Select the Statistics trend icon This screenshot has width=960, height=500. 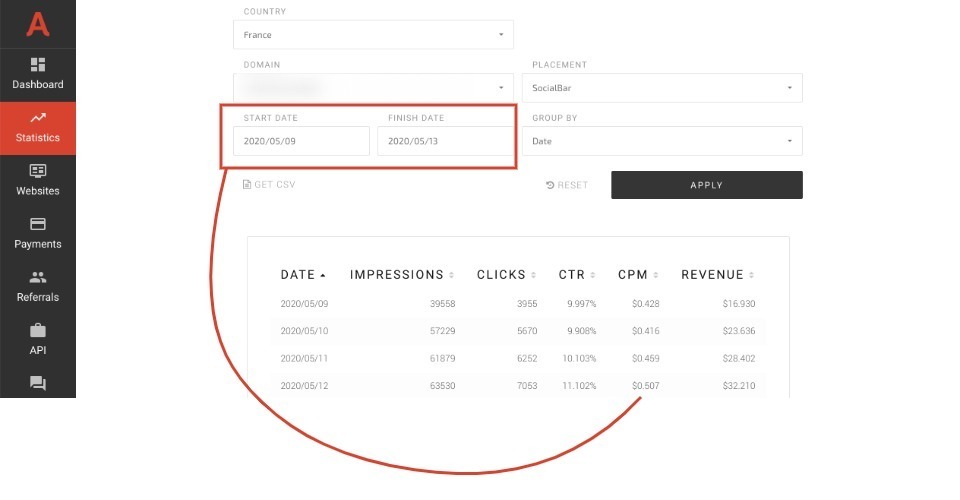tap(38, 118)
